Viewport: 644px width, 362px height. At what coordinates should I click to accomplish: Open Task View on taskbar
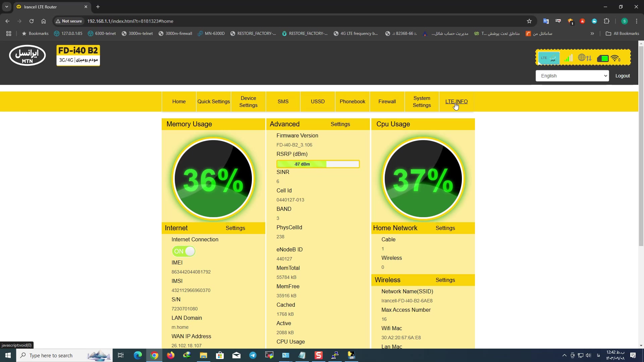[x=121, y=355]
